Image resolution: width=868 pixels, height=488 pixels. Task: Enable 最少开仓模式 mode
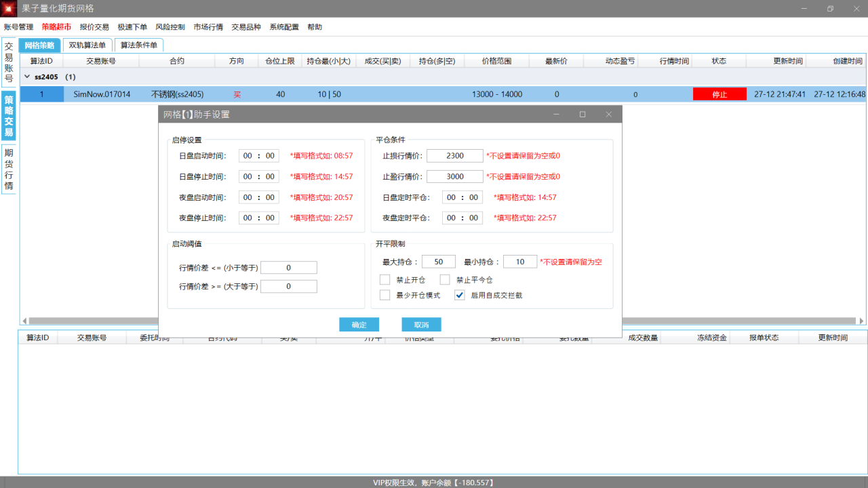click(x=384, y=295)
